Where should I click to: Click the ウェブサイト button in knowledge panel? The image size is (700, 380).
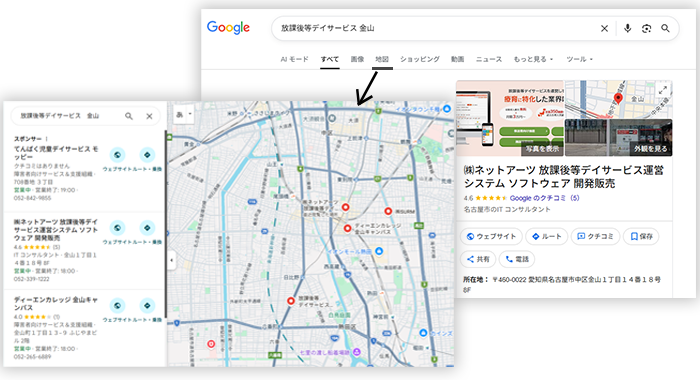[x=491, y=236]
